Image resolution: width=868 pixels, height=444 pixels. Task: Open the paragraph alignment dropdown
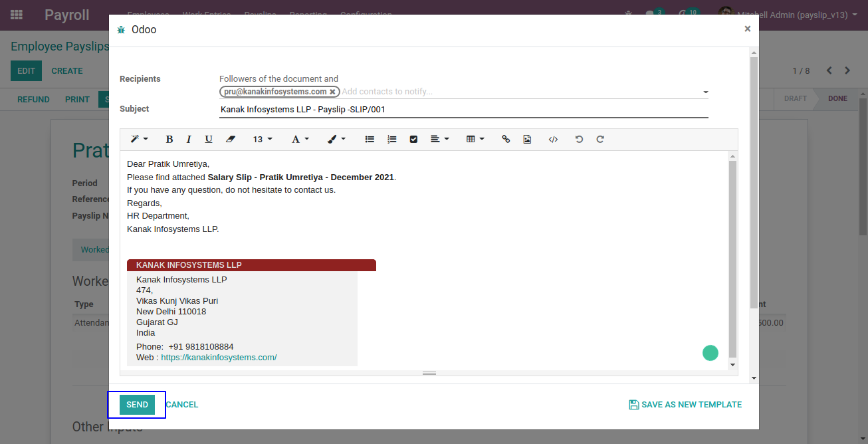440,140
